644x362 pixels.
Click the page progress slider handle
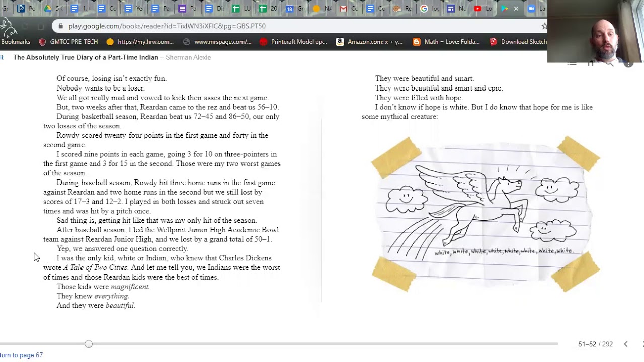89,344
